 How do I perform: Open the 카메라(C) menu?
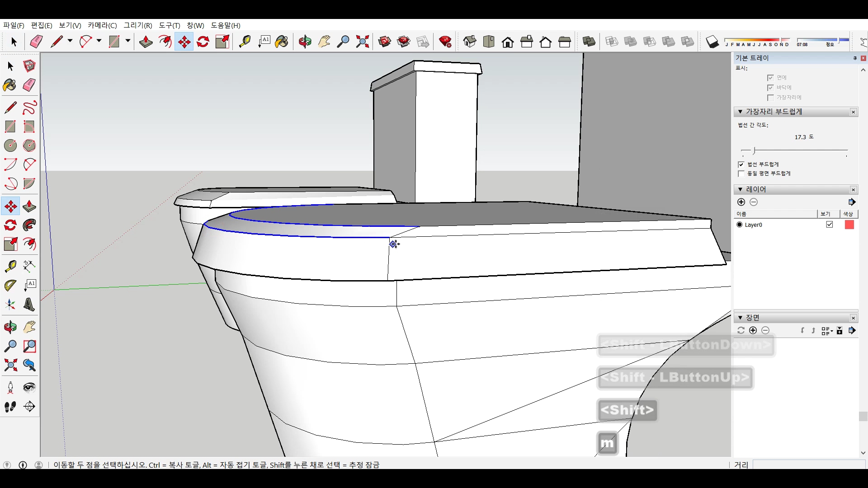pyautogui.click(x=102, y=25)
